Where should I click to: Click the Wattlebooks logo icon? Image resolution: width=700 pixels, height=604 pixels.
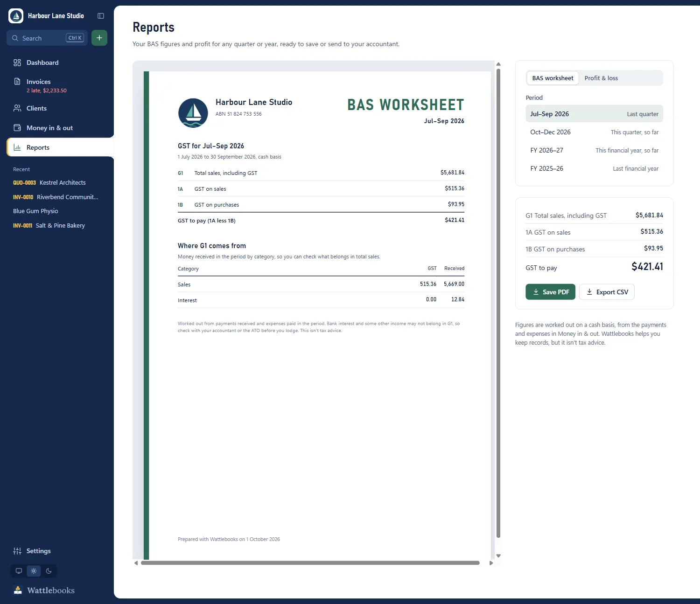tap(18, 590)
